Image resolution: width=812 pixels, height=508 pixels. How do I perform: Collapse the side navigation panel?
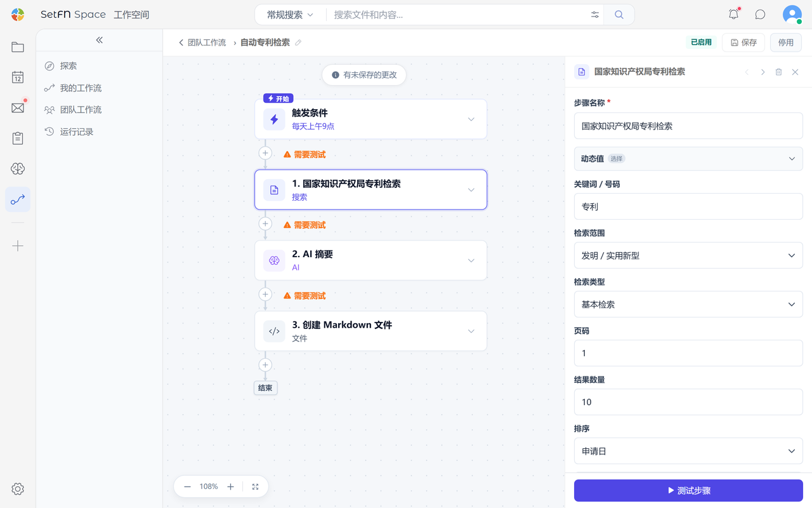tap(100, 40)
